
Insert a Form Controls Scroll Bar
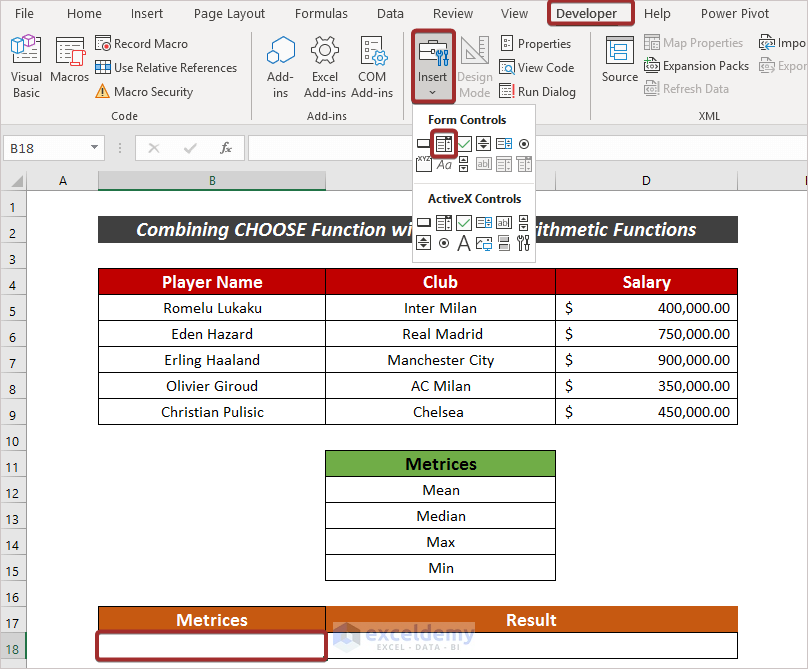click(464, 164)
